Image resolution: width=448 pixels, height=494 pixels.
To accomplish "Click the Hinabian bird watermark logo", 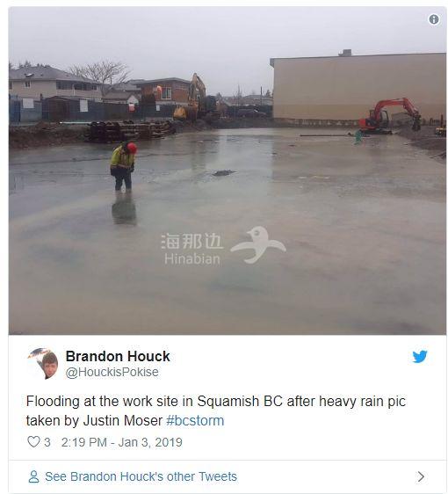I will click(258, 244).
